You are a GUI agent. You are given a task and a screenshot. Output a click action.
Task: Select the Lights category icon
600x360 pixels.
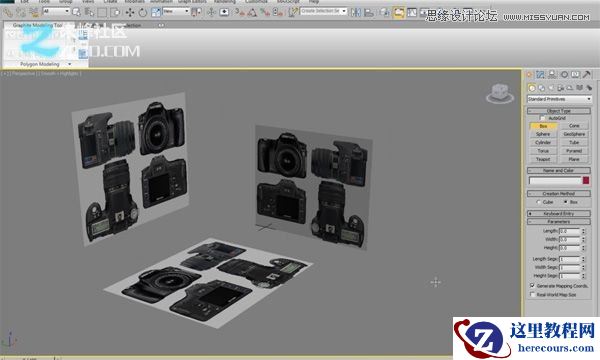[551, 88]
